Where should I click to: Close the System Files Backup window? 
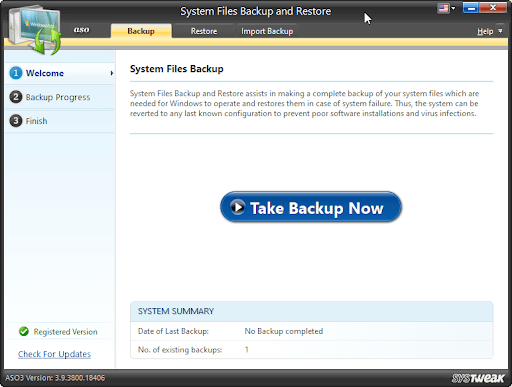[493, 8]
